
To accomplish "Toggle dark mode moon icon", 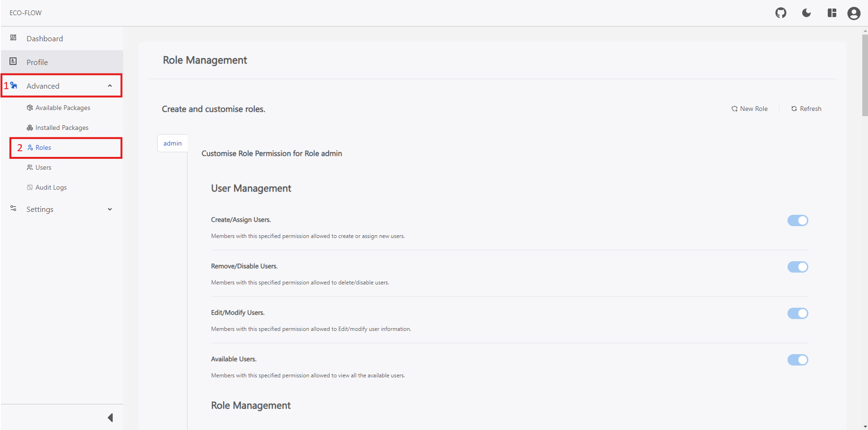I will point(806,13).
